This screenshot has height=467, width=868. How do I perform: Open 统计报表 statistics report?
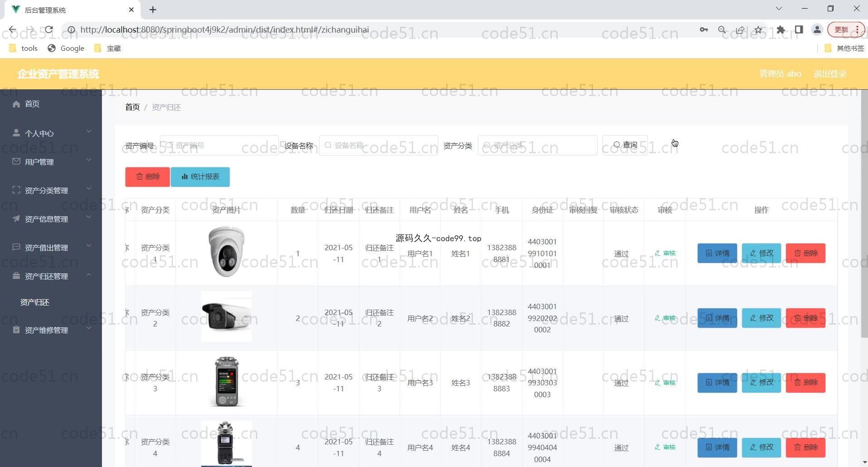200,176
